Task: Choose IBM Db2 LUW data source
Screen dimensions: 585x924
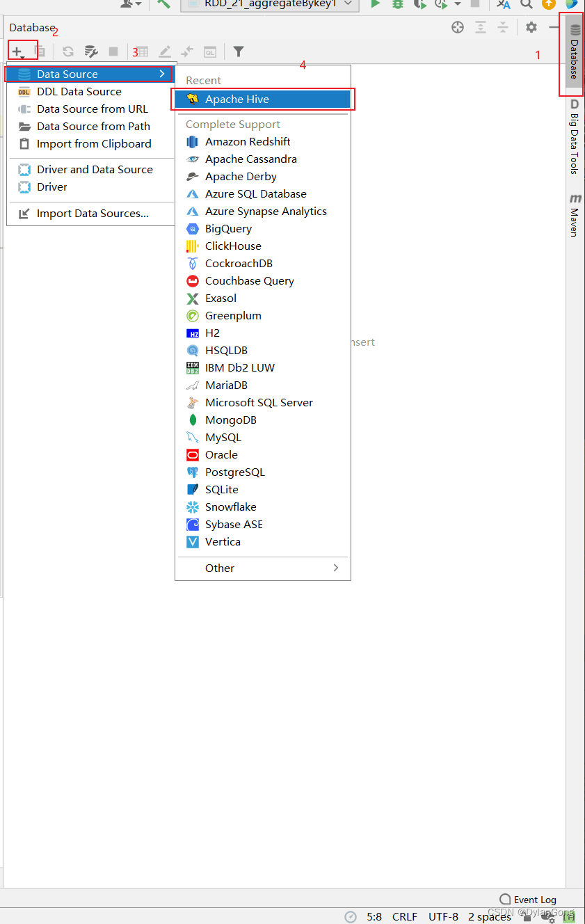Action: coord(263,367)
